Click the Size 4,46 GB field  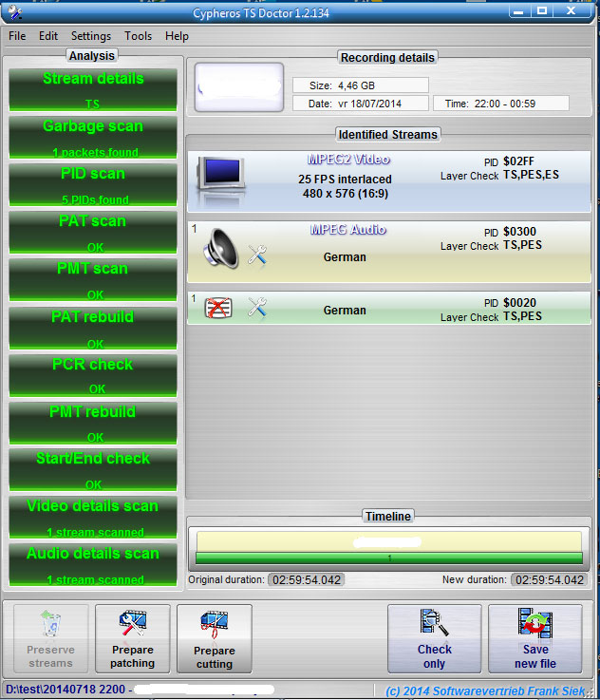(361, 85)
